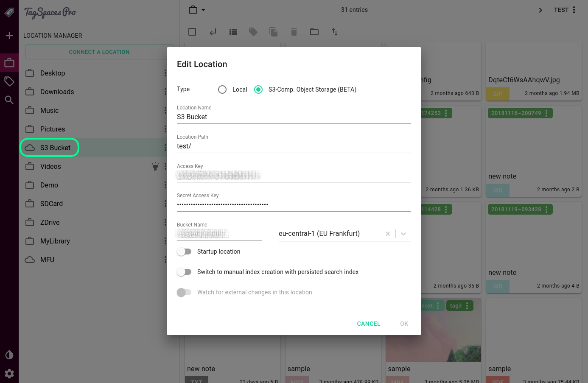Click the CANCEL button
588x383 pixels.
(369, 324)
